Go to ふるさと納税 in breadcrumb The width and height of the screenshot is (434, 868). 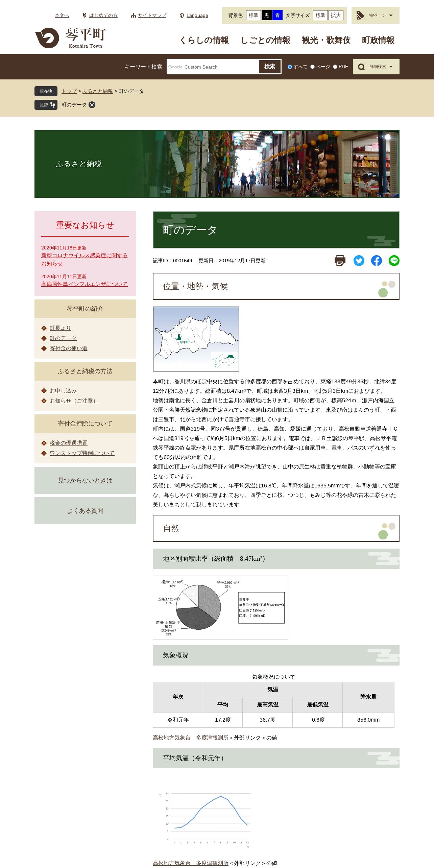(98, 91)
